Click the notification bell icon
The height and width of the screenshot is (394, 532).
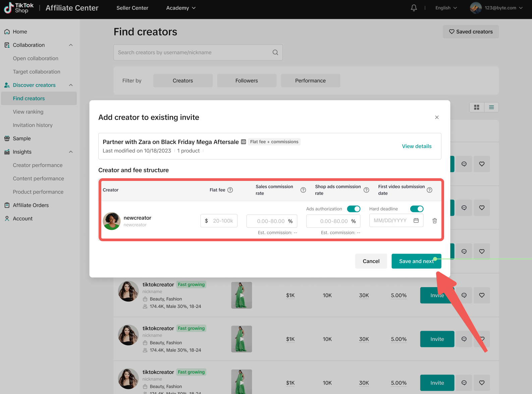coord(414,8)
